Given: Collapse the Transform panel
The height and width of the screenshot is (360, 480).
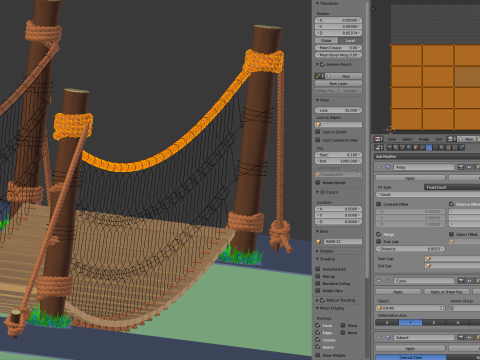Looking at the screenshot, I should point(317,3).
